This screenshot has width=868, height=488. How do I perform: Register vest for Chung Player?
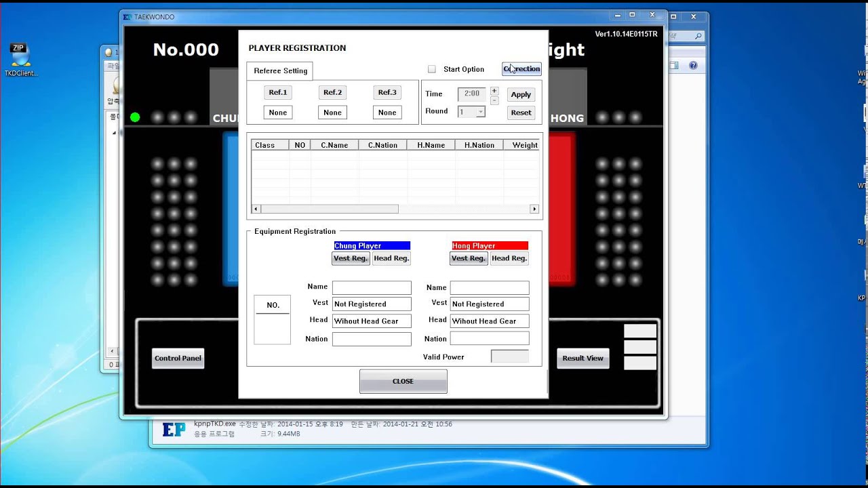click(x=351, y=258)
